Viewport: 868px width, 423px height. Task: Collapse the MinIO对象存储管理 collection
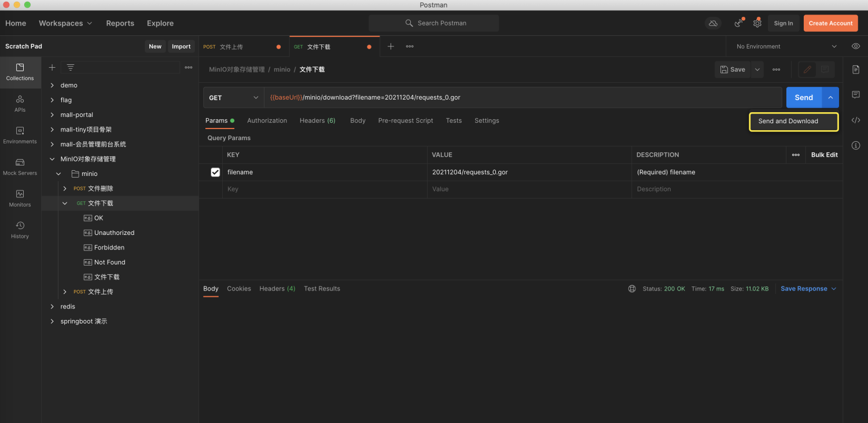[x=52, y=159]
